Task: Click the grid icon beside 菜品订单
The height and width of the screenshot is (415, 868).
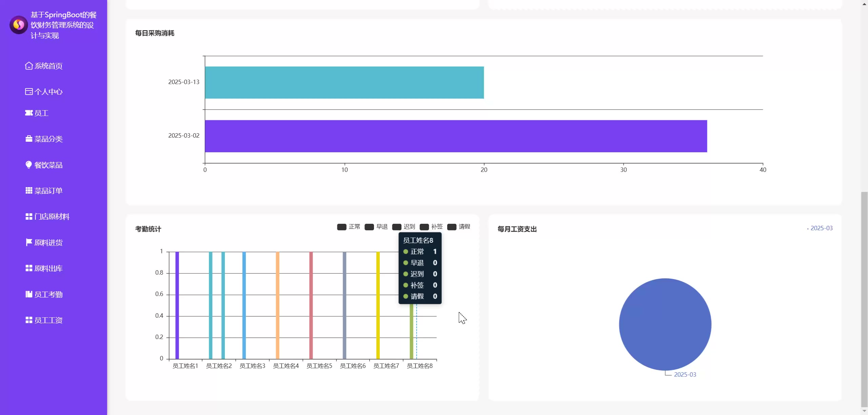Action: pyautogui.click(x=29, y=191)
